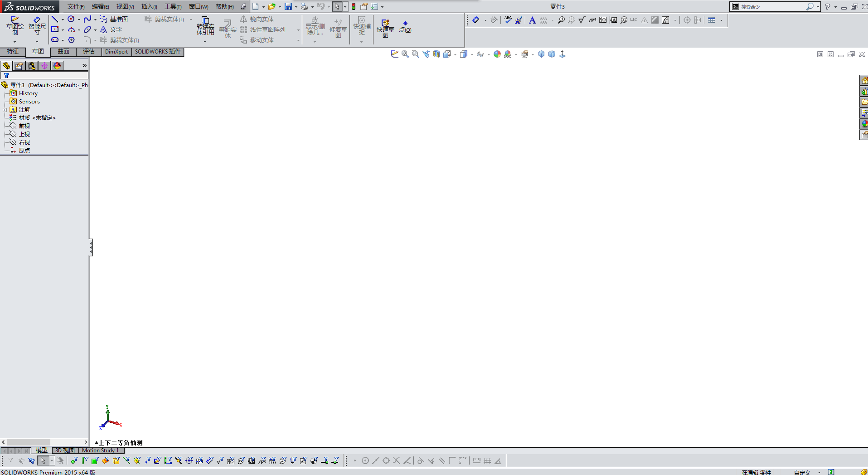Select the 原点 origin tree item

pyautogui.click(x=20, y=151)
